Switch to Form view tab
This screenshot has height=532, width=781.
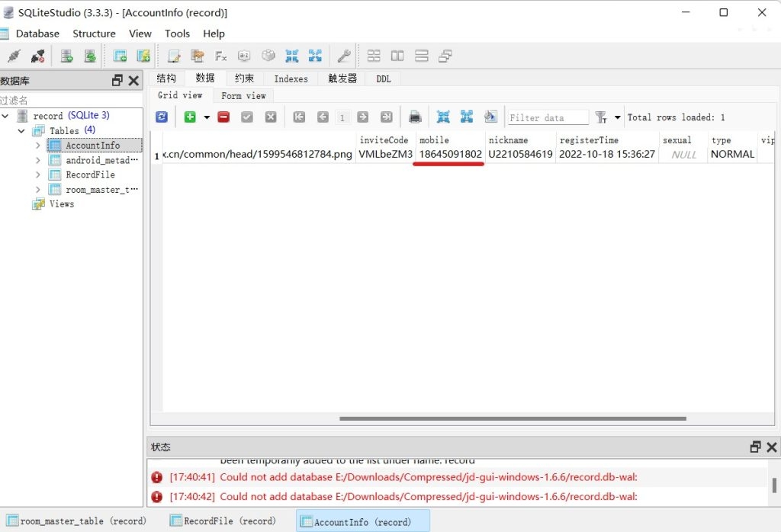pos(243,96)
